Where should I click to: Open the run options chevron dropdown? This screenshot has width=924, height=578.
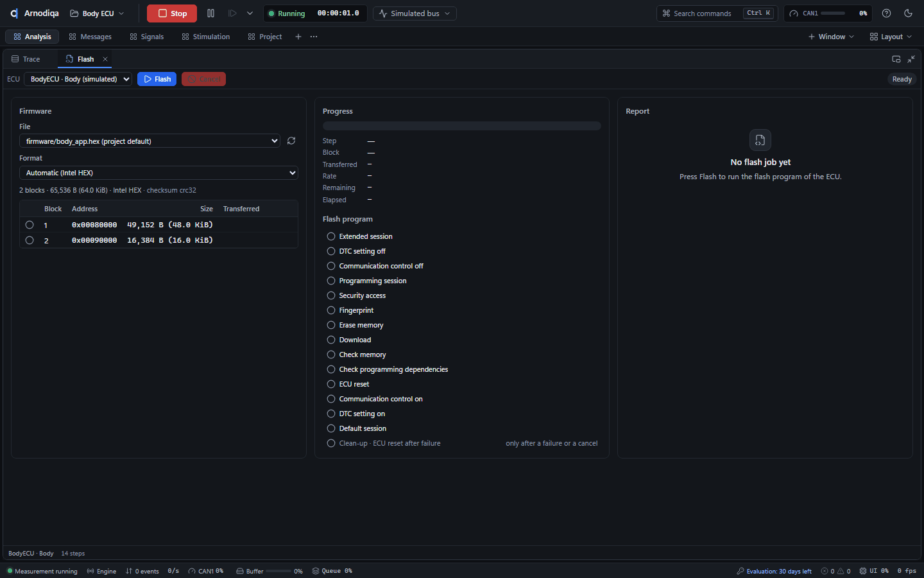(250, 13)
